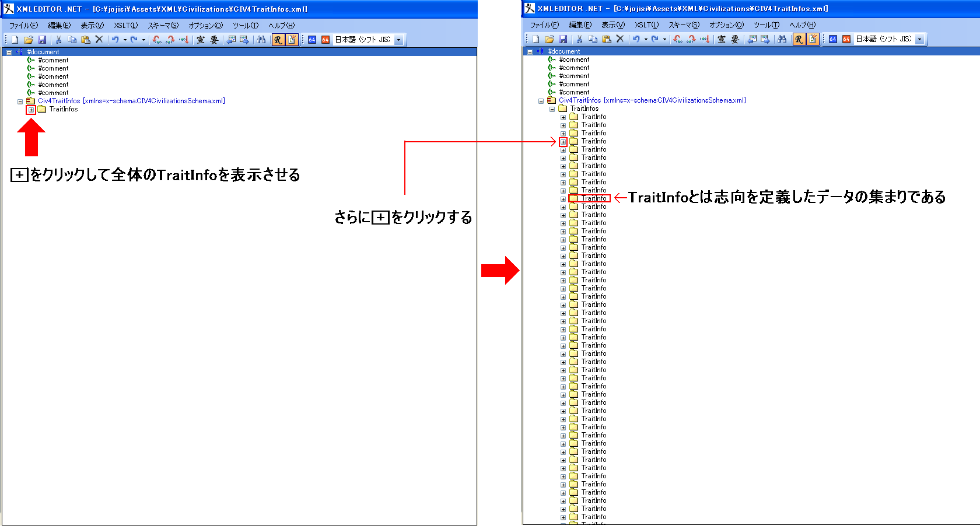Click Cut scissors icon in left window
Viewport: 980px width, 529px height.
pyautogui.click(x=58, y=40)
